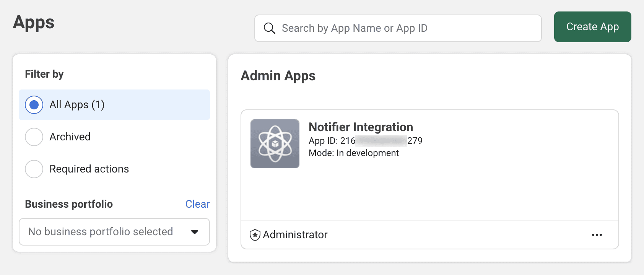Viewport: 644px width, 275px height.
Task: Click the Admin Apps heading
Action: click(278, 76)
